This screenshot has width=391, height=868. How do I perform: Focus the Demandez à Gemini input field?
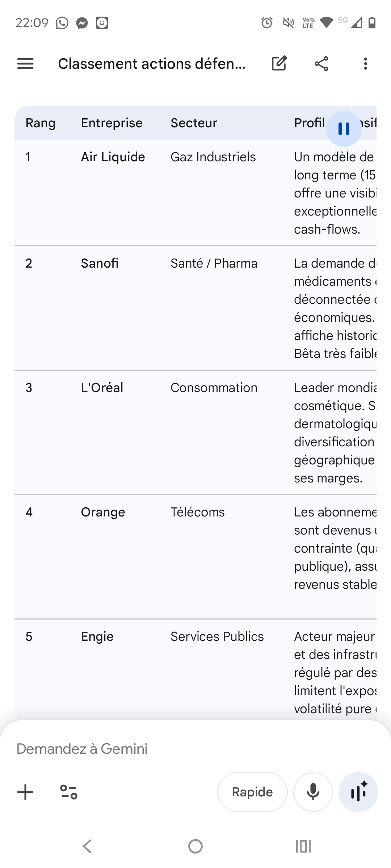(x=145, y=749)
